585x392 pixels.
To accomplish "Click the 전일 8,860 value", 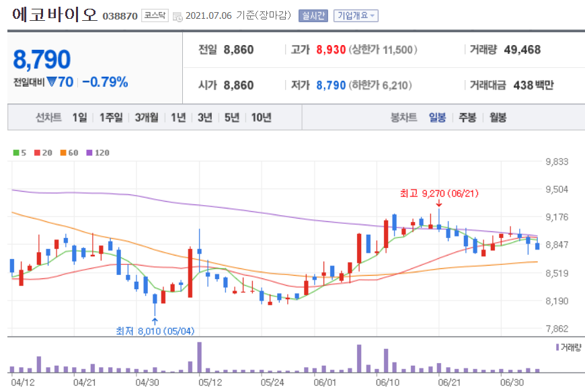I will 239,50.
